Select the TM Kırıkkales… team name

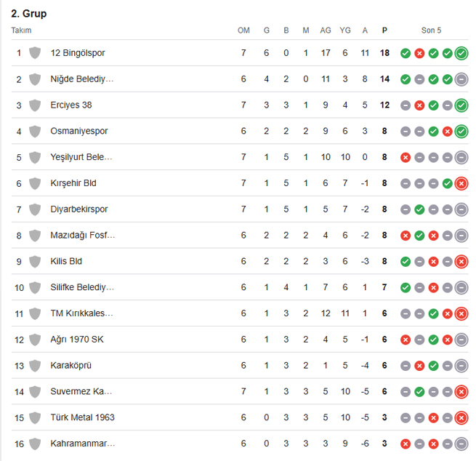tap(82, 313)
